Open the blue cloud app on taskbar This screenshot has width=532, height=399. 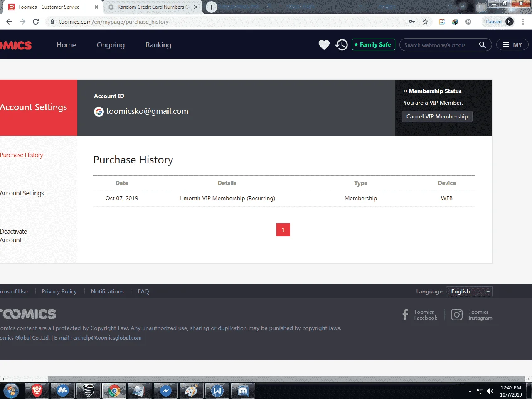tap(62, 391)
